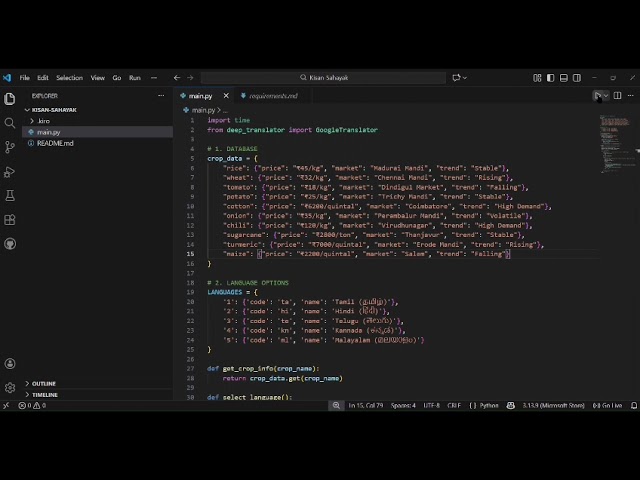640x480 pixels.
Task: Click the LANGUAGES variable on line 19
Action: point(224,292)
